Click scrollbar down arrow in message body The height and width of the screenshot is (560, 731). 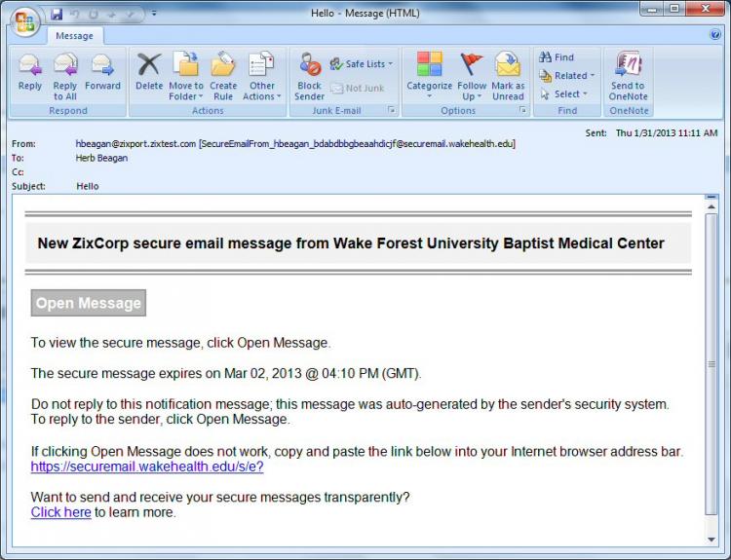[x=712, y=540]
